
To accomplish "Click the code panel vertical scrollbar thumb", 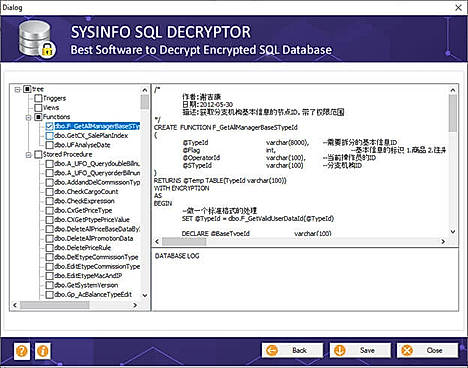I will (453, 113).
